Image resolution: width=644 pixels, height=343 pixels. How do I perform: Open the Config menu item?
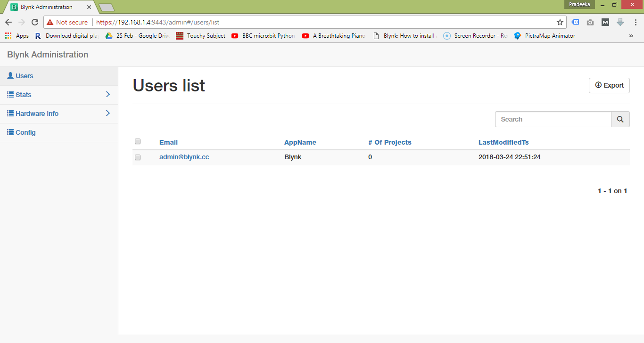coord(59,132)
